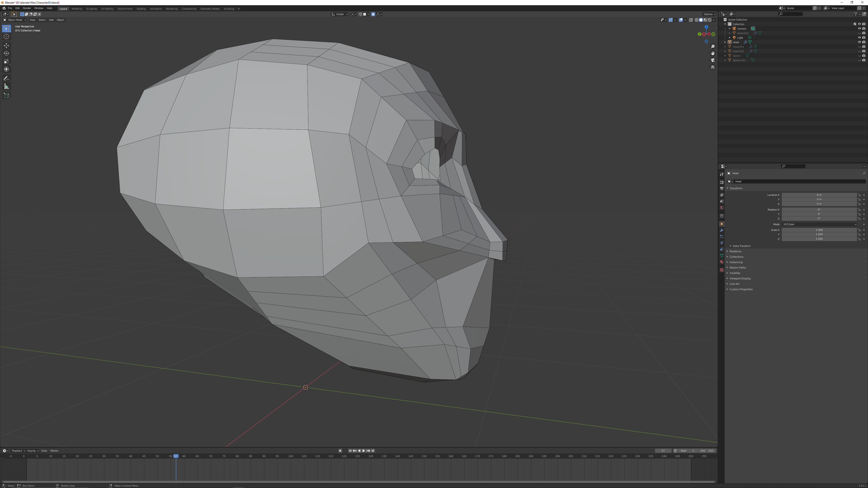Screen dimensions: 868x488
Task: Open the Material properties tab
Action: 722,262
